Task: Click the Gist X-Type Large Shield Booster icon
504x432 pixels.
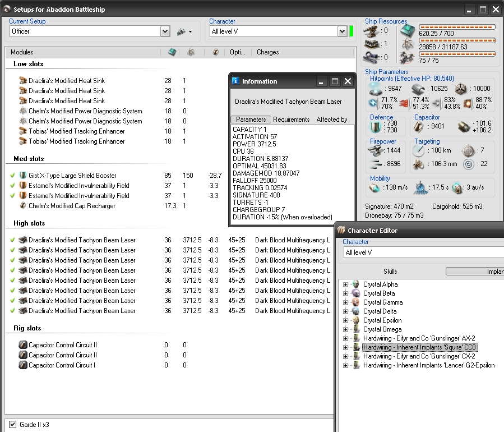Action: point(23,176)
